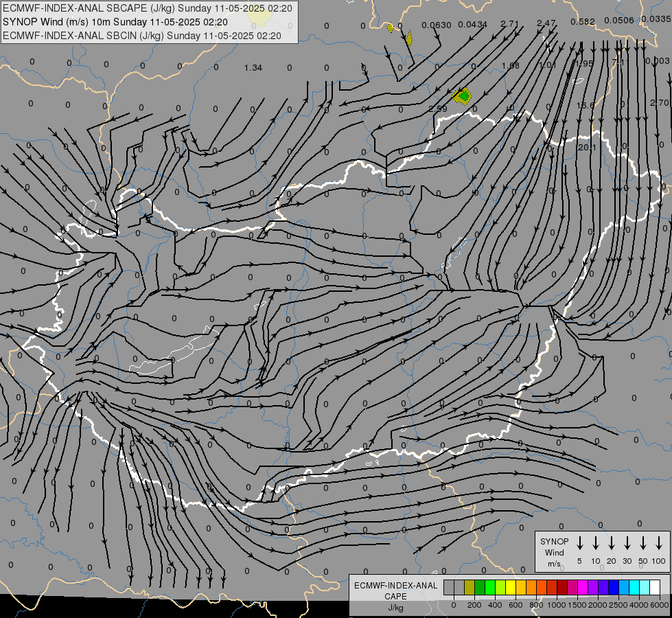
Task: Click the 50 m/s wind arrow in legend
Action: 643,543
